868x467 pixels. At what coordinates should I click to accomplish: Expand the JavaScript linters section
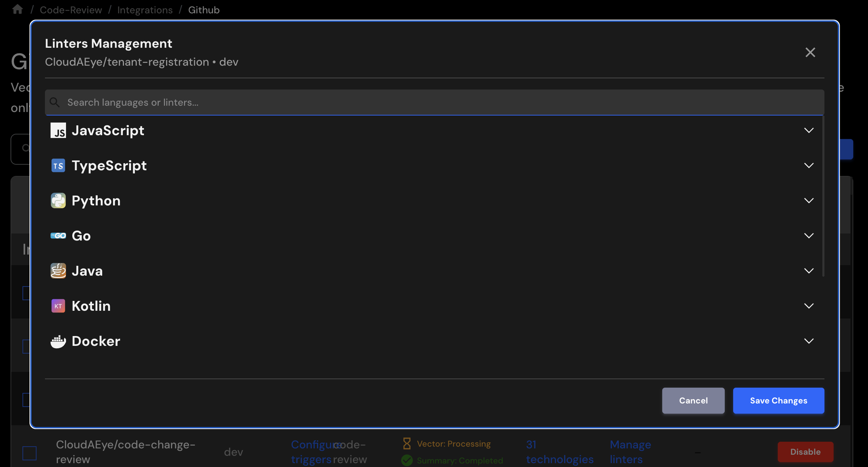click(809, 130)
